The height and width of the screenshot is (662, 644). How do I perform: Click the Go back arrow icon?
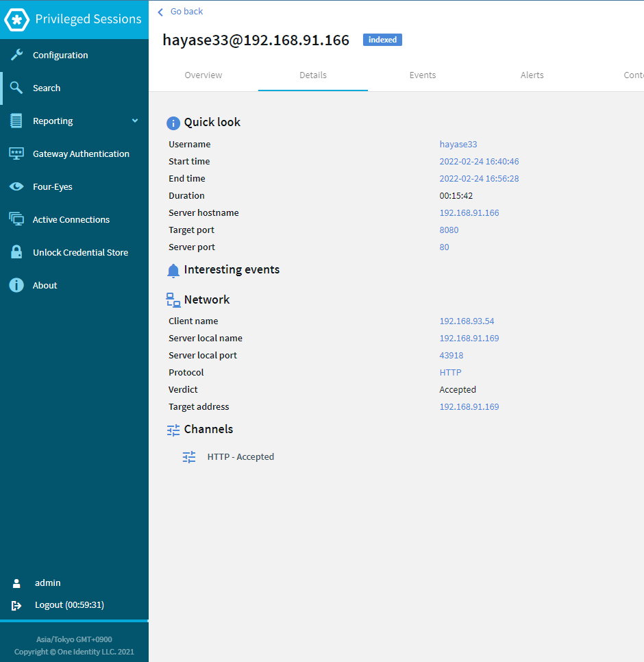(x=160, y=12)
